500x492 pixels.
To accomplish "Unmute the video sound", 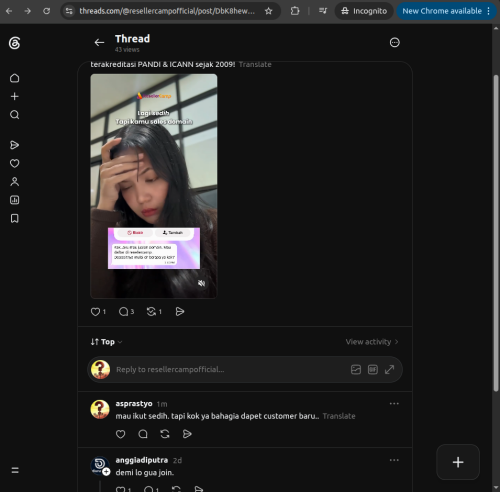I will click(x=201, y=283).
